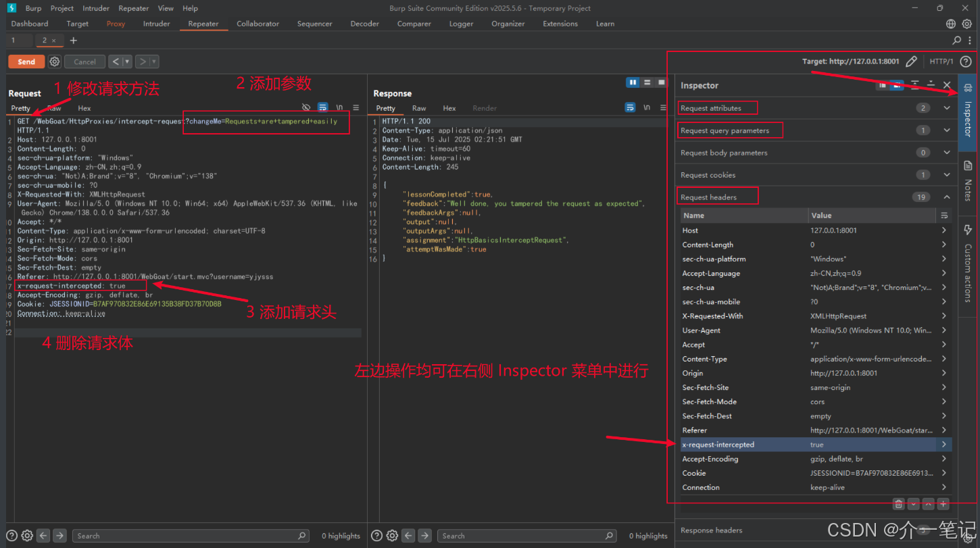Click the Cancel button
The width and height of the screenshot is (980, 548).
point(84,61)
